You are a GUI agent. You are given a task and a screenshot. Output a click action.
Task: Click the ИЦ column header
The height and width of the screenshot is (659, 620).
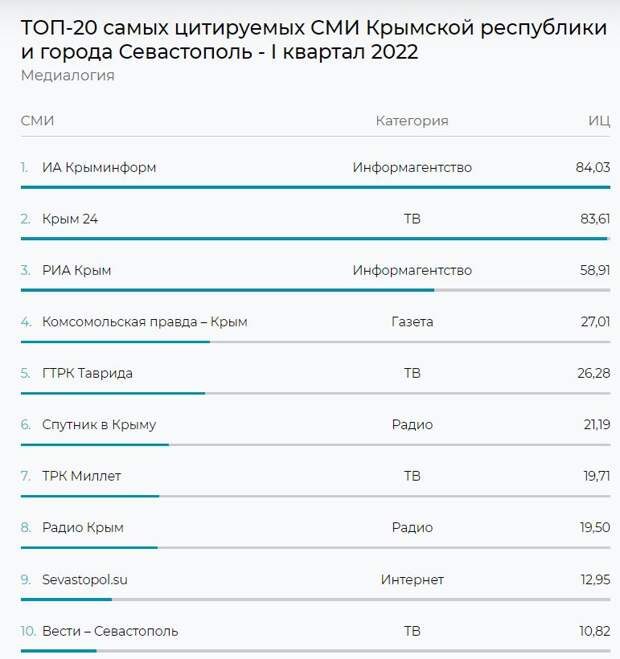pyautogui.click(x=598, y=121)
